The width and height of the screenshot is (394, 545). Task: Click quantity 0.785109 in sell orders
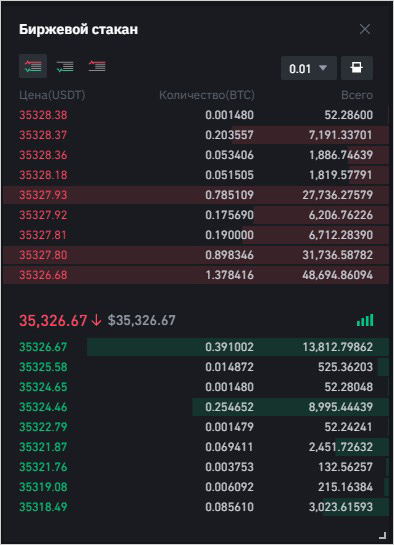tap(229, 195)
